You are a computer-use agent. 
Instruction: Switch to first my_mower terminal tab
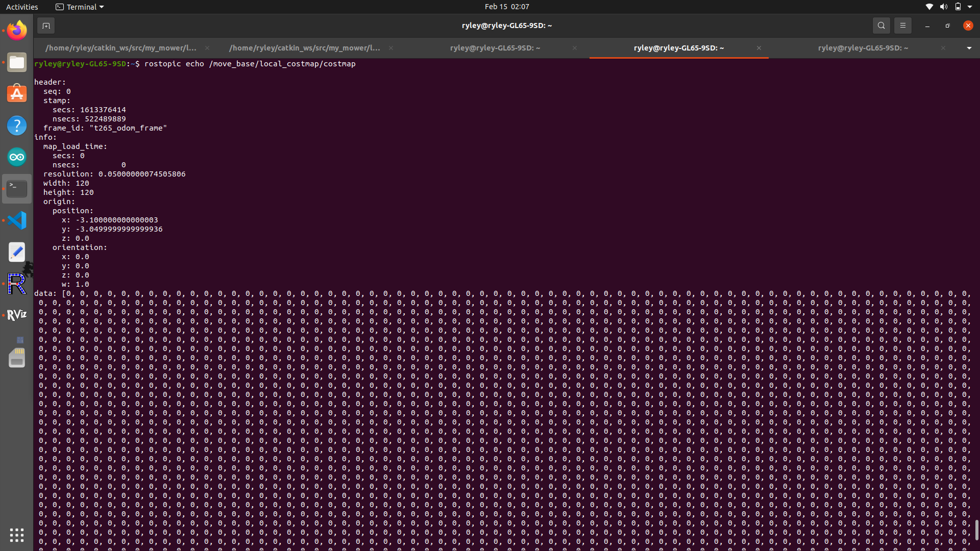(121, 48)
